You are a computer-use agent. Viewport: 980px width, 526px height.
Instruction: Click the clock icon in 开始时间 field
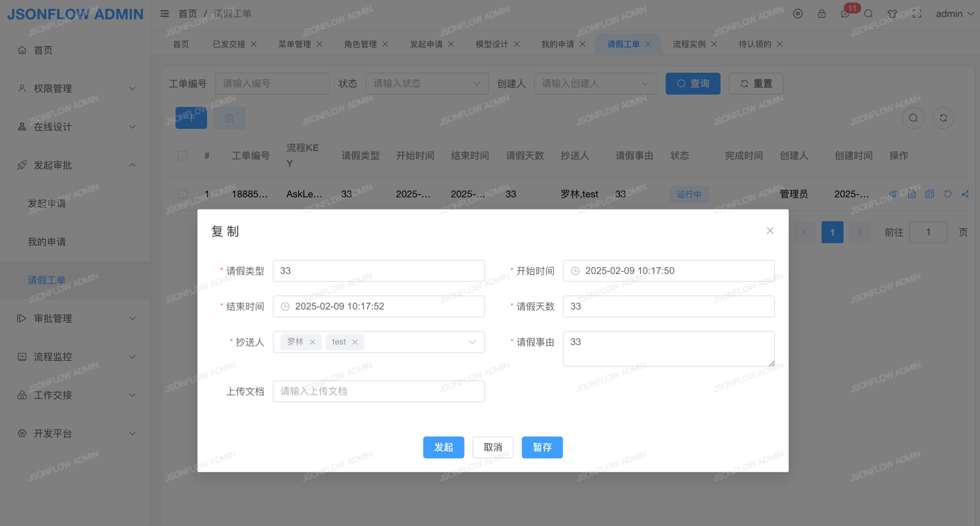(x=576, y=271)
